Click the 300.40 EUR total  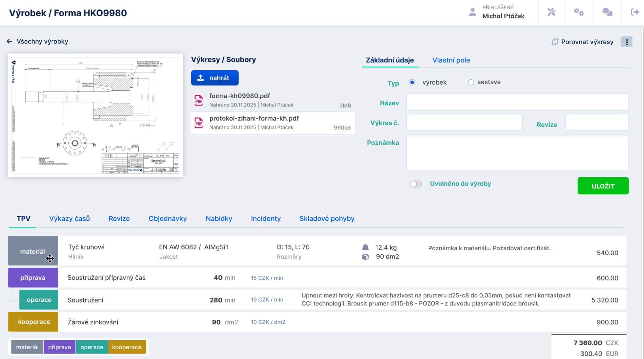click(599, 354)
